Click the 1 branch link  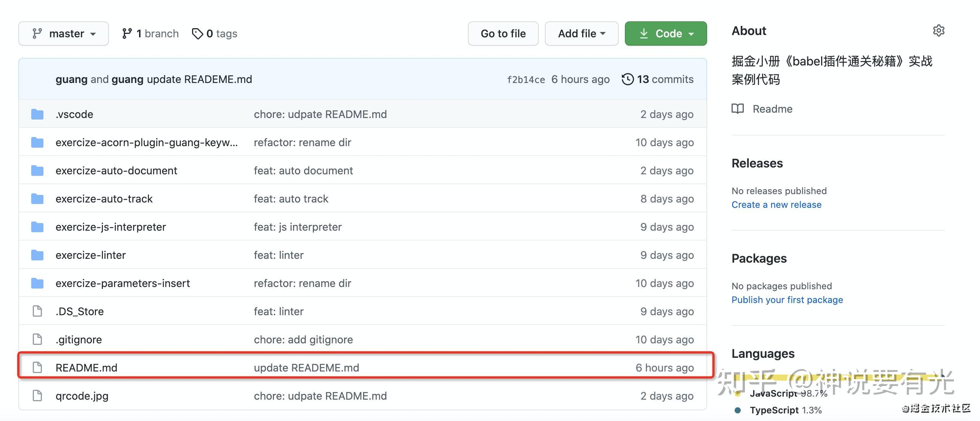[150, 33]
